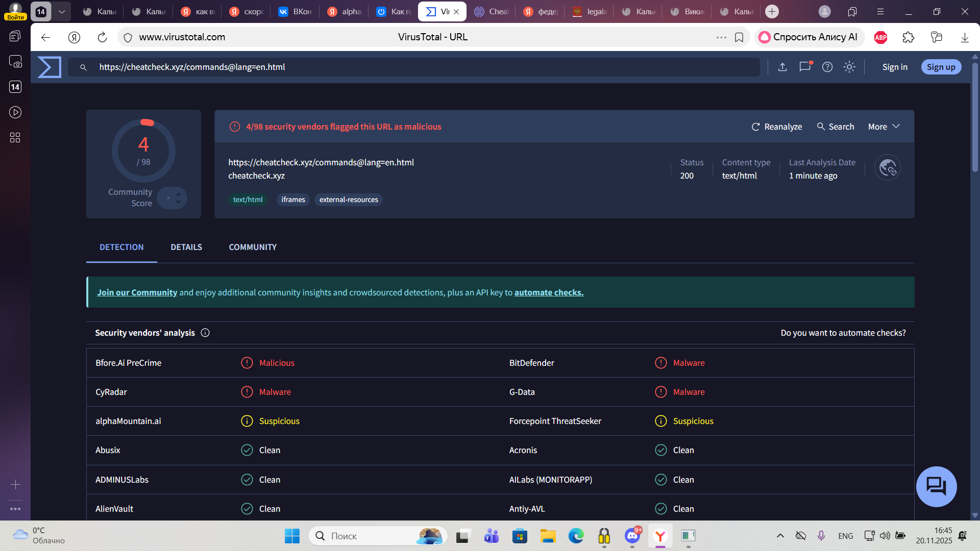Expand the More dropdown menu

coord(884,127)
